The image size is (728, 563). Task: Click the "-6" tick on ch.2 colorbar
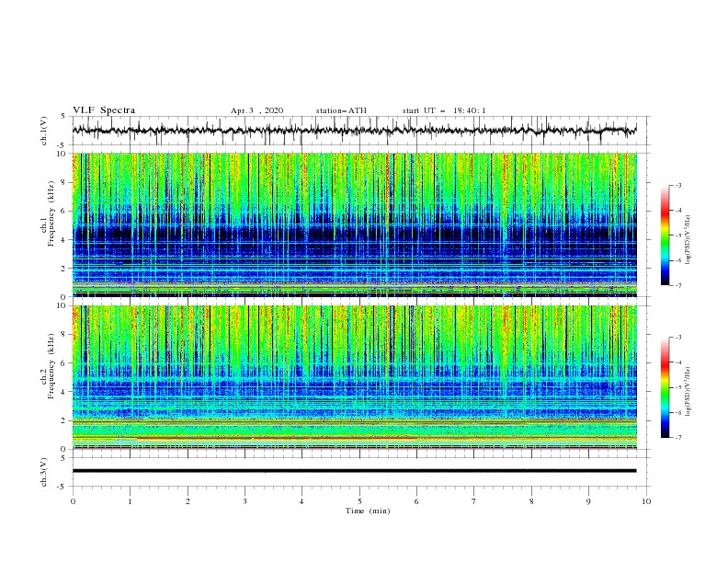tap(677, 412)
